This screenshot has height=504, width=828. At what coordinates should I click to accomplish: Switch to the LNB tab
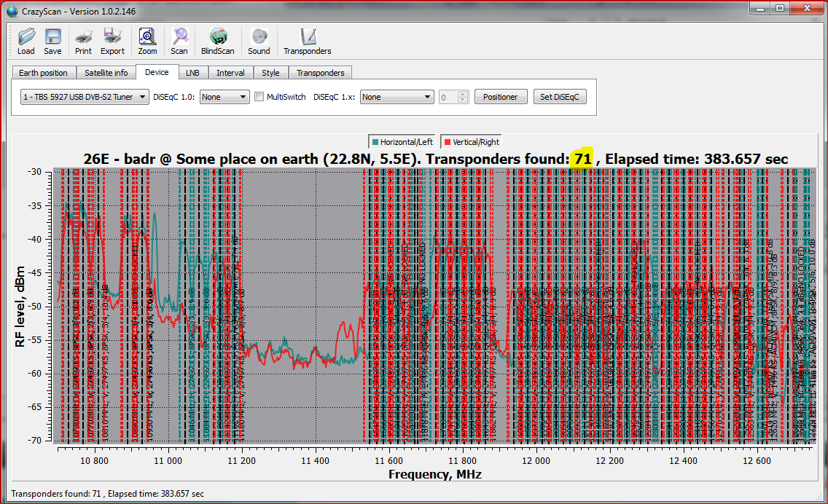(x=192, y=73)
